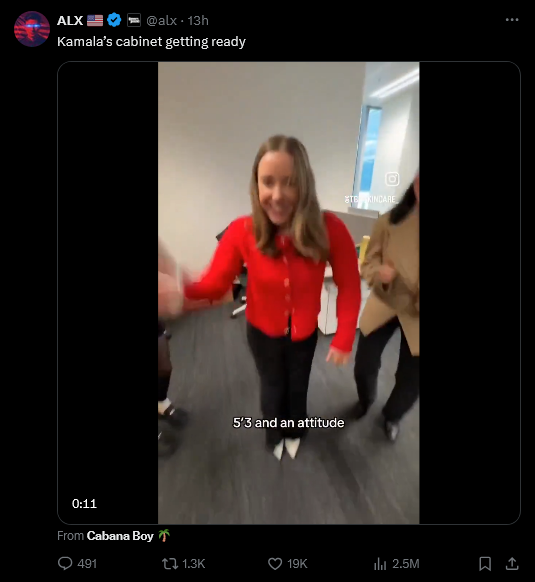This screenshot has height=582, width=535.
Task: Bookmark this post
Action: (x=485, y=563)
